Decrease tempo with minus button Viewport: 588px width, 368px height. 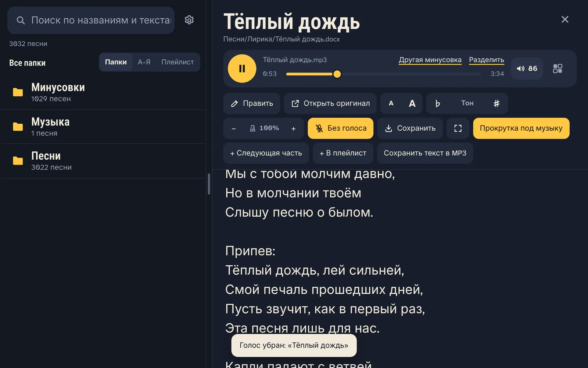pyautogui.click(x=234, y=128)
